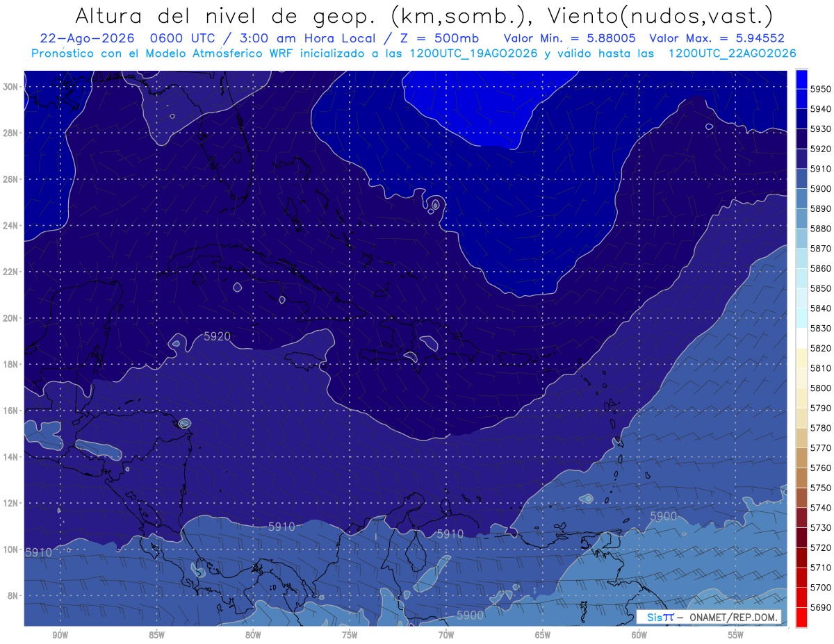
Task: Click the 5690 legend value
Action: (x=821, y=606)
